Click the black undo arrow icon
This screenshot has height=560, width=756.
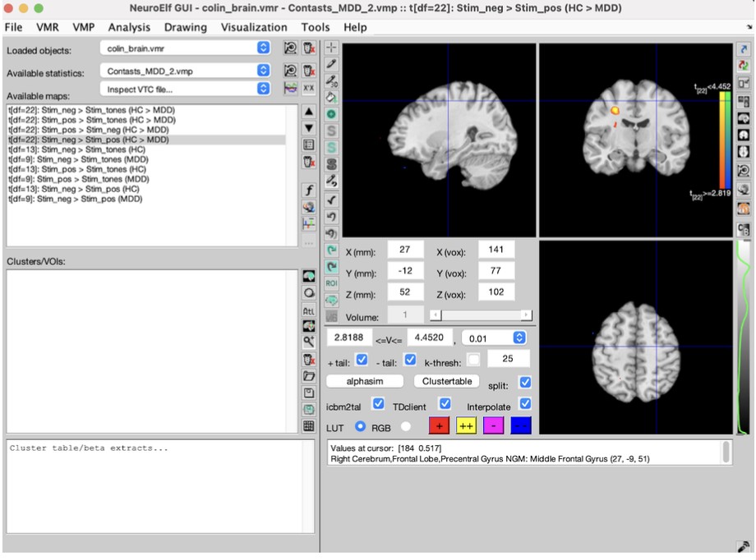[331, 217]
